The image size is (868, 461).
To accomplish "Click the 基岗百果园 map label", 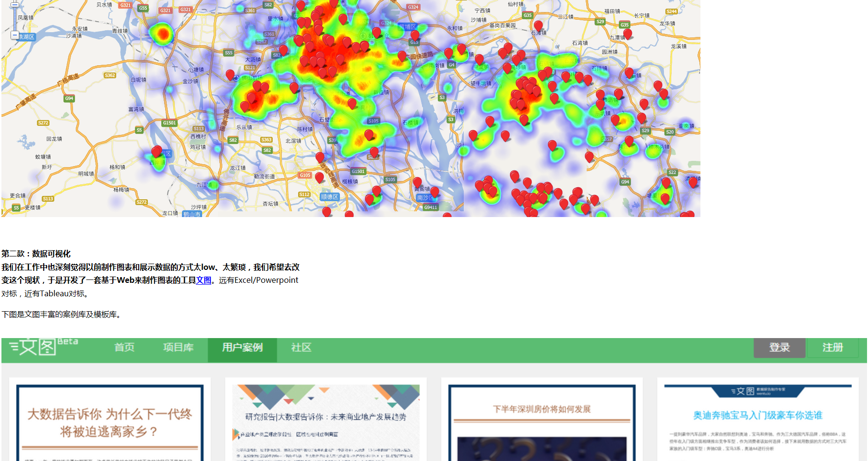I will [x=503, y=25].
